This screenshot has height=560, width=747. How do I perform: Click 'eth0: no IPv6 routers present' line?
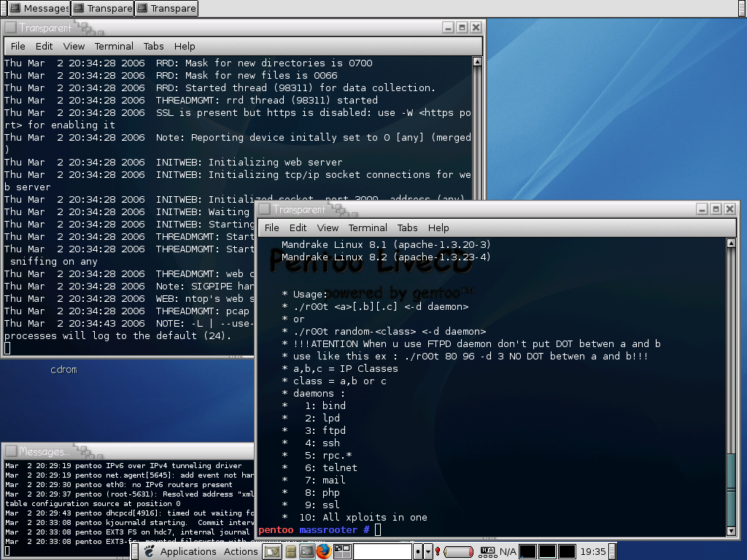click(119, 484)
